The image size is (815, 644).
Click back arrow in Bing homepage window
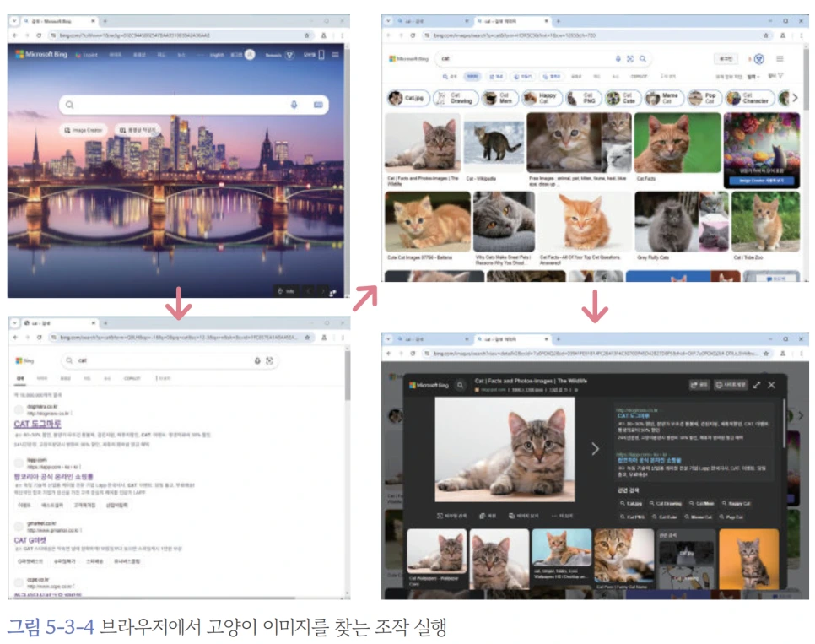(15, 35)
